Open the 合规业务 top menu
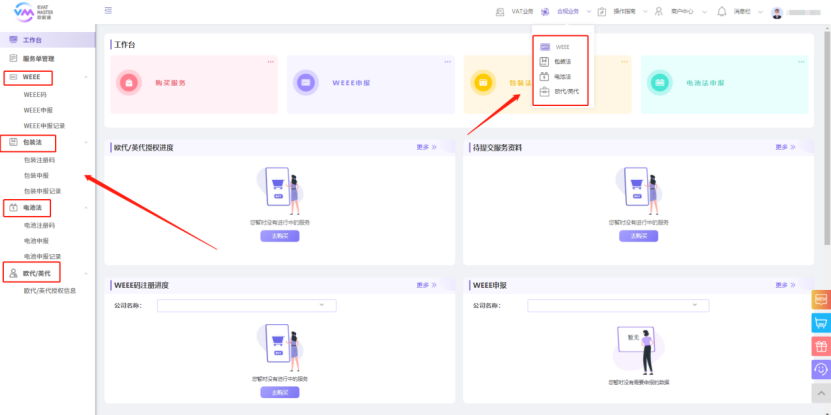Viewport: 831px width, 415px height. [x=568, y=11]
